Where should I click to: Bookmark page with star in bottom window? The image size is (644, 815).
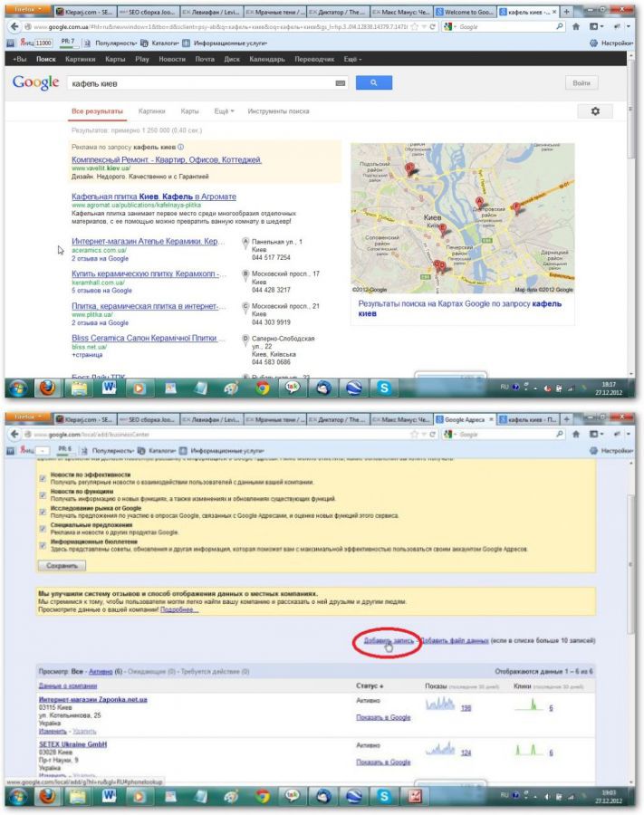click(416, 434)
